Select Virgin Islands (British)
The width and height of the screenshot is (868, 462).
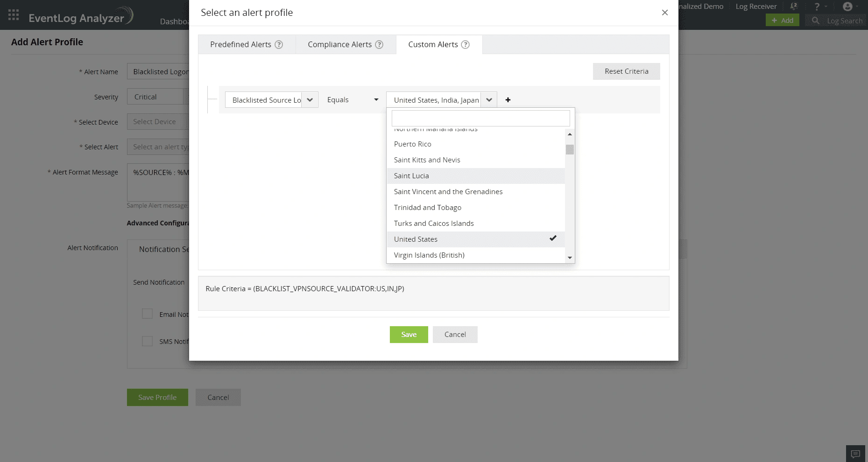[476, 255]
